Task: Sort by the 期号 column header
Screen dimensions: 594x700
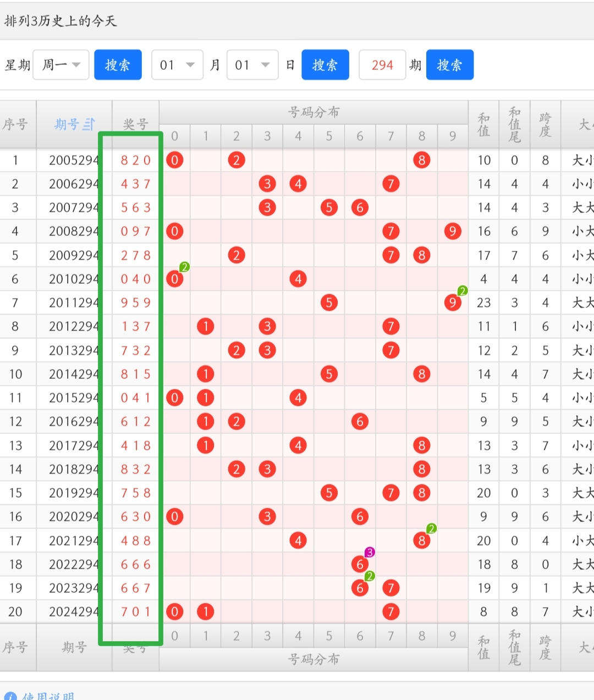Action: click(x=74, y=124)
